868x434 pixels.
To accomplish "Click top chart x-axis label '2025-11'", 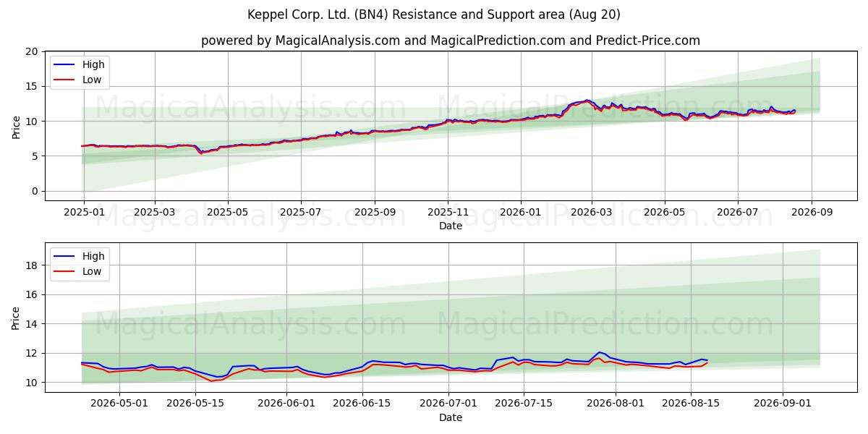I will [x=448, y=212].
